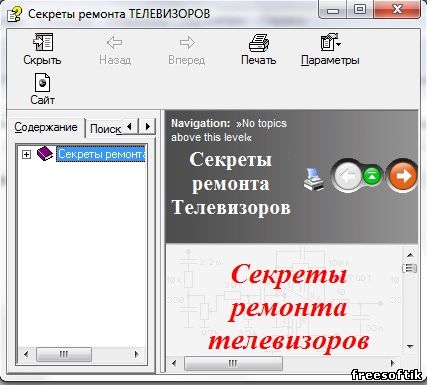427x385 pixels.
Task: Click the gray previous-topic arrow button
Action: point(348,176)
